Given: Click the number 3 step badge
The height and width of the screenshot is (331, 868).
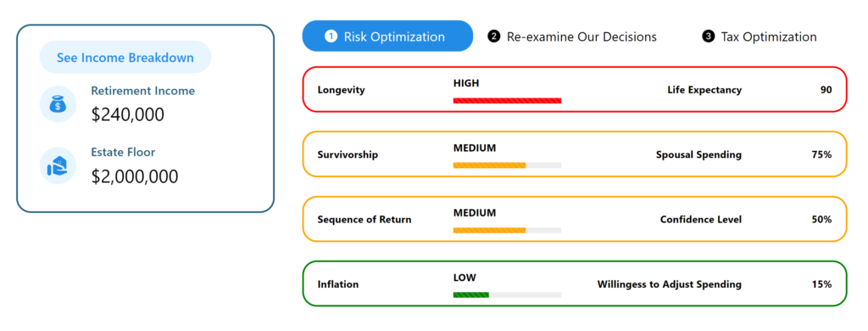Looking at the screenshot, I should 708,36.
